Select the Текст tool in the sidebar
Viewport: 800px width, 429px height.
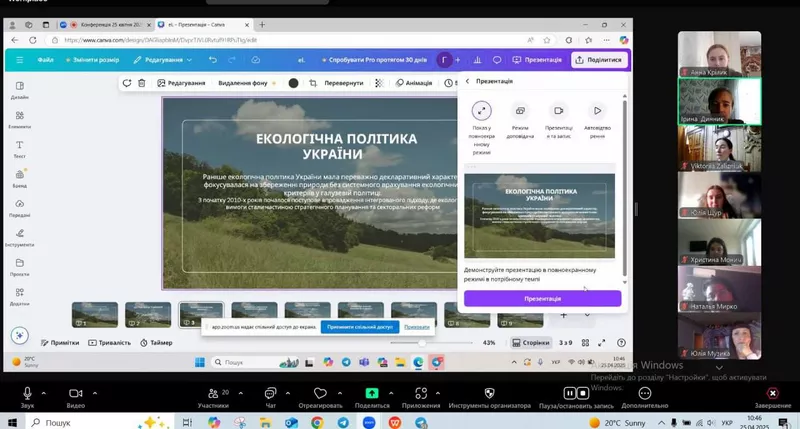tap(19, 149)
